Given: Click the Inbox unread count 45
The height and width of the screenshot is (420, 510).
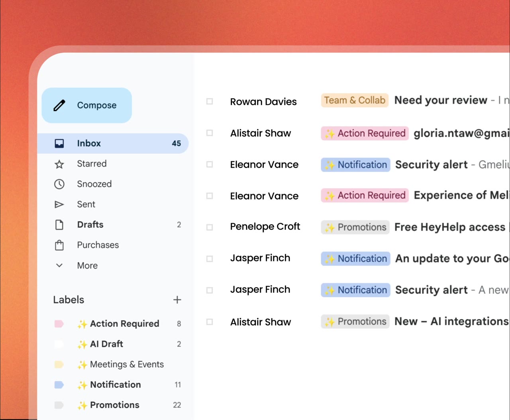Looking at the screenshot, I should [177, 143].
